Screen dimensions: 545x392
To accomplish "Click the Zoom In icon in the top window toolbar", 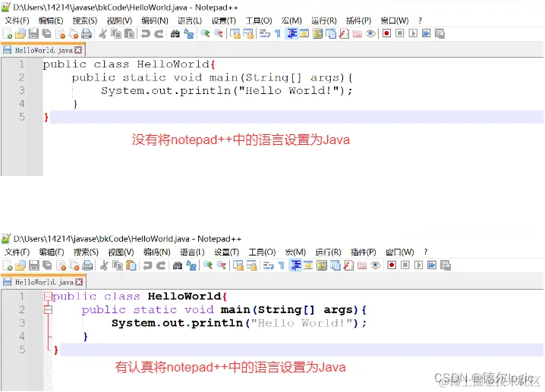I will pos(206,33).
